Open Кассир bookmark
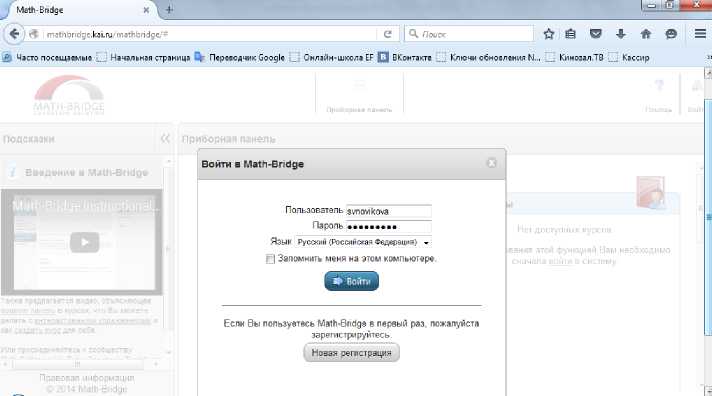Viewport: 712px width, 396px height. (x=629, y=58)
